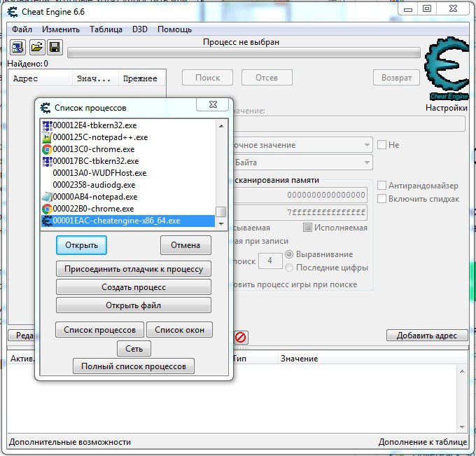Click the Открыть button
The height and width of the screenshot is (456, 476).
tap(82, 245)
